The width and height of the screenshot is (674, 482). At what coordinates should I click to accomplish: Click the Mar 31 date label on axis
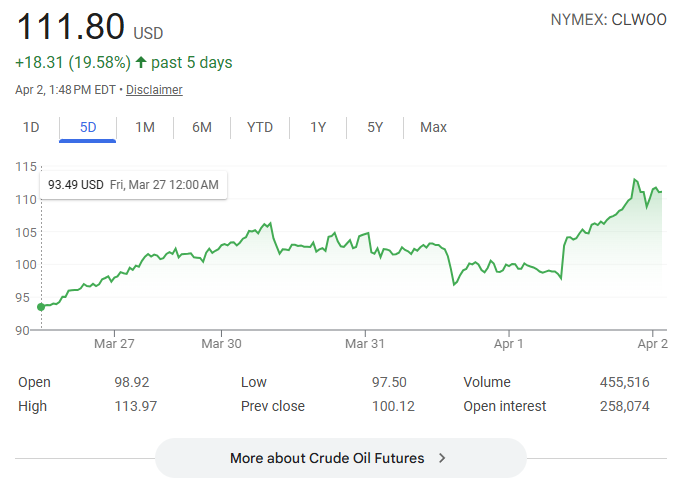coord(365,343)
